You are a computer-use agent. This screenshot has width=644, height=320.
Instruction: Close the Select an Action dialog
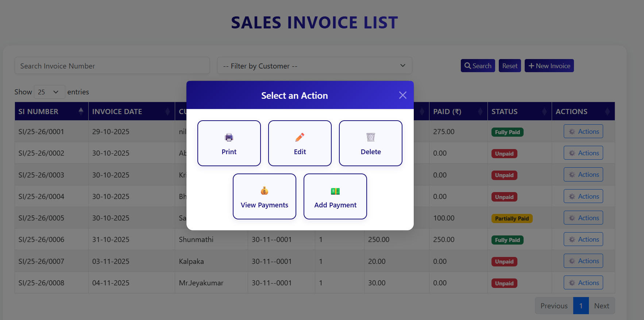[x=403, y=95]
